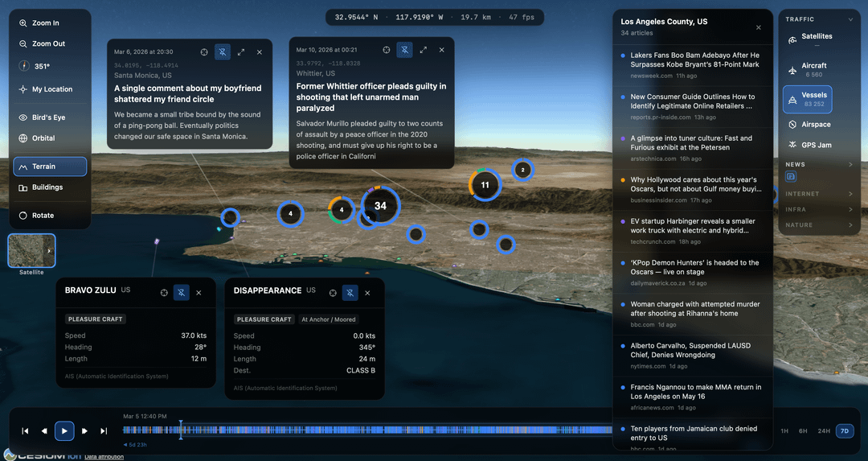Expand the Whittier news card to fullscreen
Image resolution: width=868 pixels, height=461 pixels.
[424, 50]
